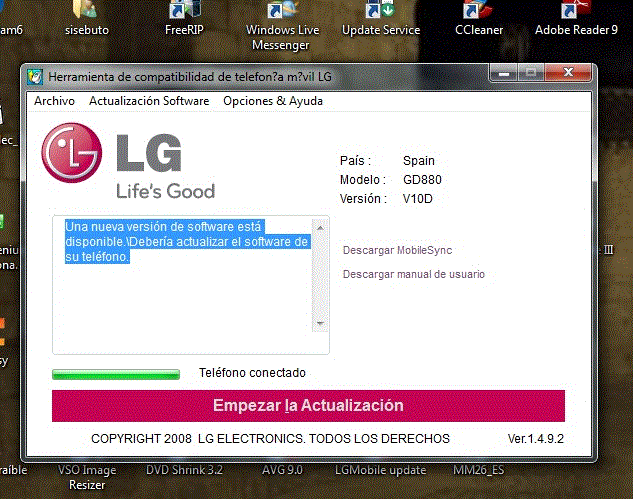The height and width of the screenshot is (499, 633).
Task: Select the Update Service desktop shortcut
Action: coord(381,19)
